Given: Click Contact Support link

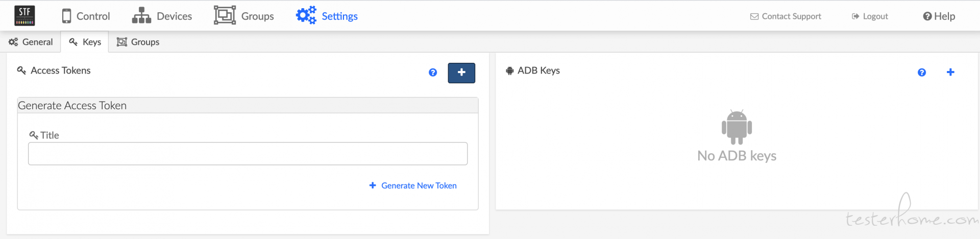Looking at the screenshot, I should pos(786,16).
